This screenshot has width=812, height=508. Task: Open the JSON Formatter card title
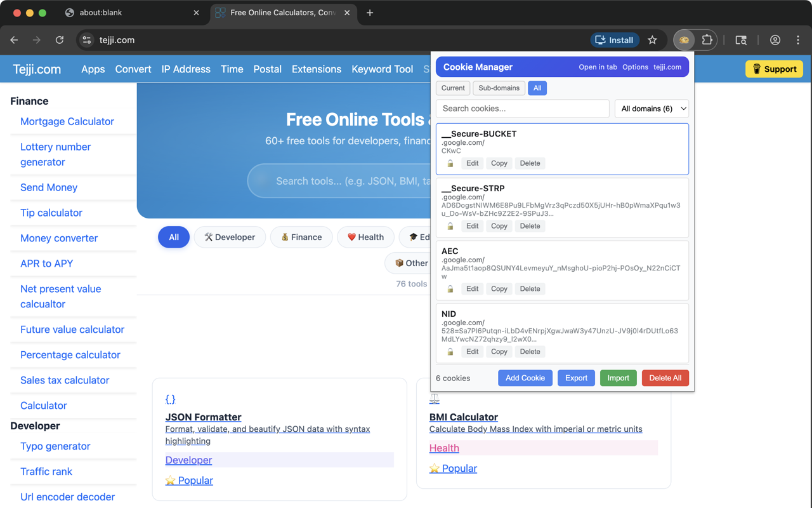coord(204,417)
